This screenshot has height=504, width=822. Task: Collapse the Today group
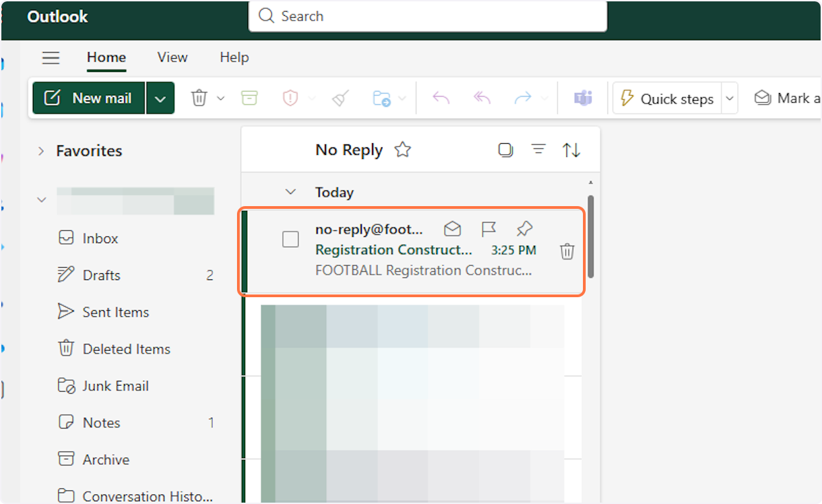pos(290,192)
